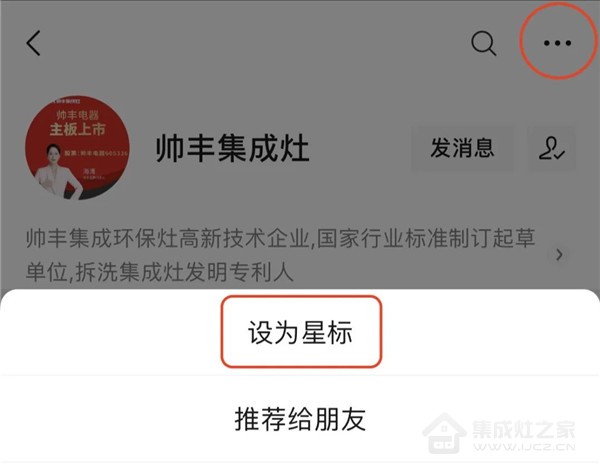The image size is (600, 473).
Task: Open the 帅丰集成灶 round avatar image
Action: coord(78,148)
